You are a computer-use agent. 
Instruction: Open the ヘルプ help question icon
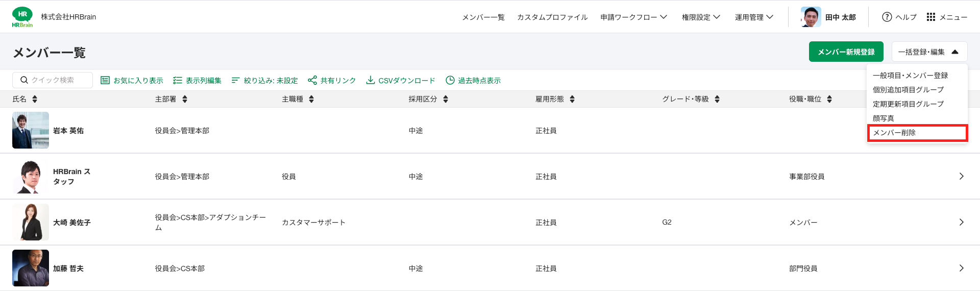coord(887,17)
